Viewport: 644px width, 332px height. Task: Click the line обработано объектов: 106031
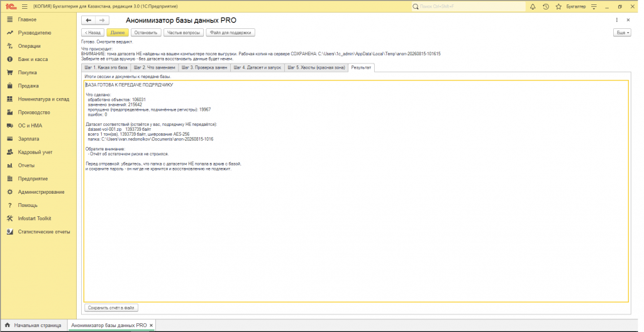point(117,99)
